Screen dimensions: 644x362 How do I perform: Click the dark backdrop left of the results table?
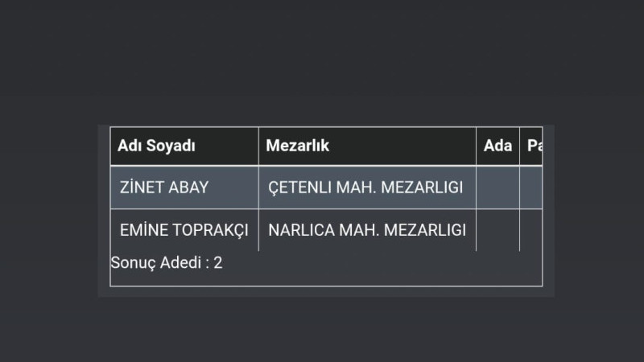(48, 209)
